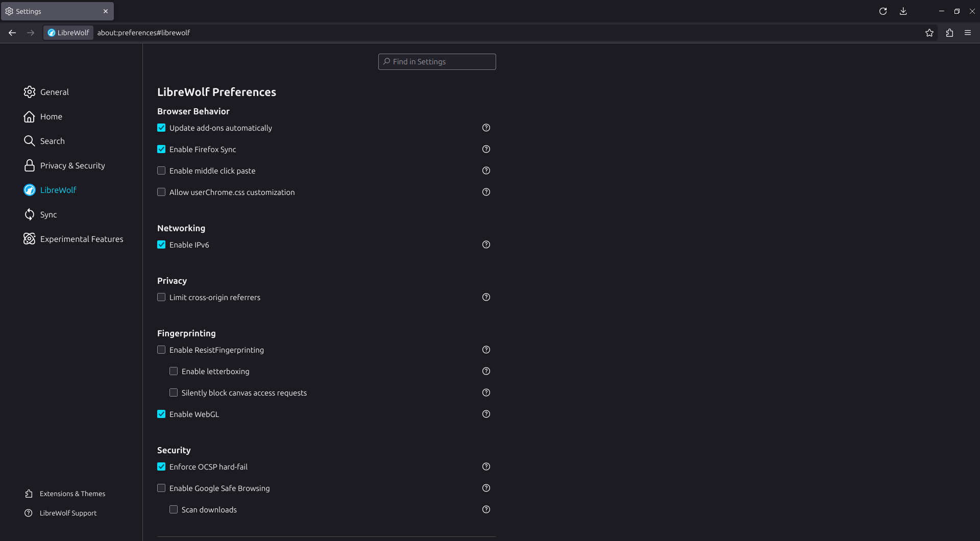
Task: Show help for Enable ResistFingerprinting
Action: click(x=486, y=350)
